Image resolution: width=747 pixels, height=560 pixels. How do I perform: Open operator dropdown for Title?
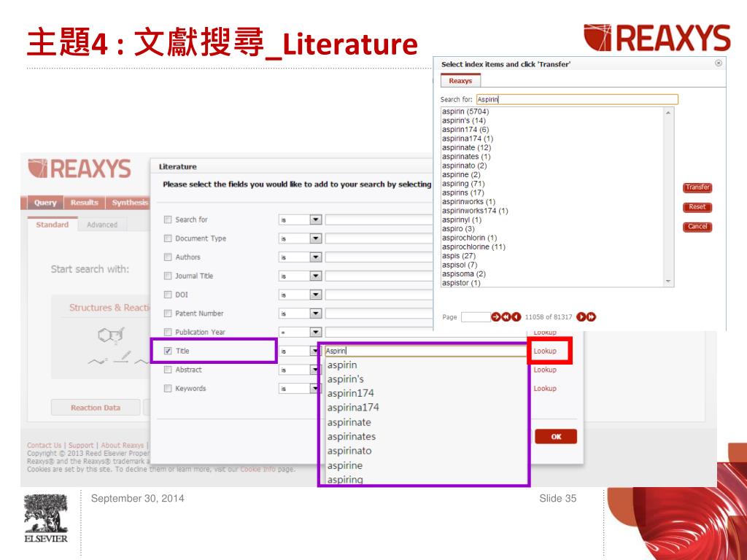coord(314,351)
